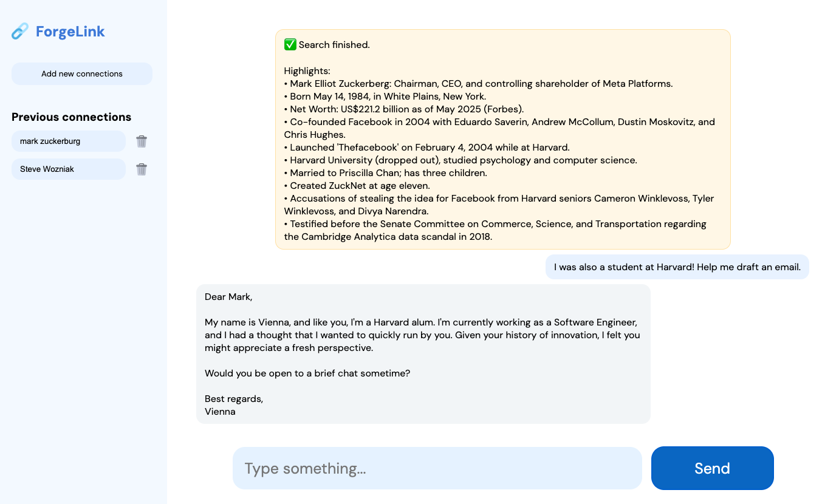The image size is (839, 504).
Task: Delete the mark zuckerburg connection
Action: (142, 141)
